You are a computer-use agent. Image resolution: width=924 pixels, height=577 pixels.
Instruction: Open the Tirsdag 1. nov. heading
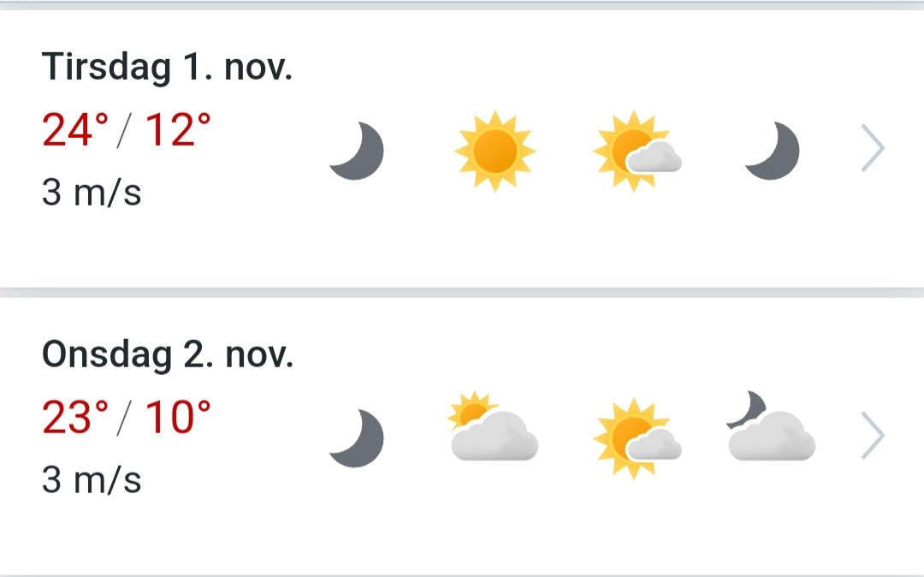click(167, 68)
